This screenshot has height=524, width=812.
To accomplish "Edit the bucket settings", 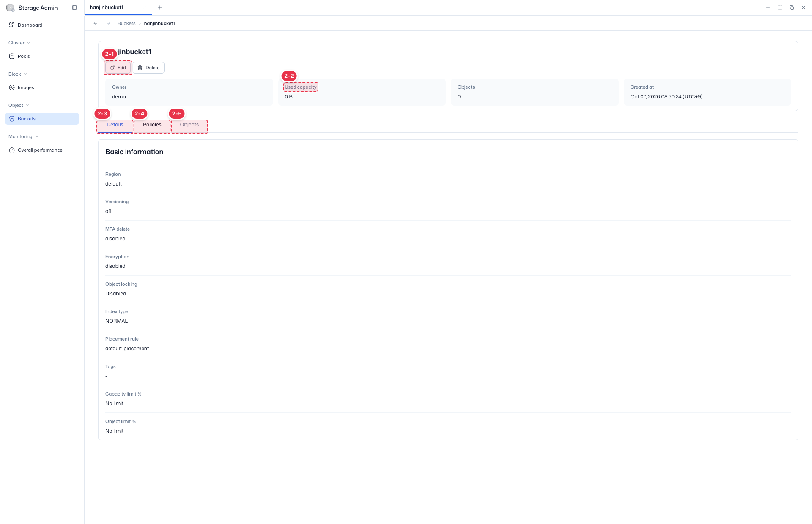I will coord(118,68).
